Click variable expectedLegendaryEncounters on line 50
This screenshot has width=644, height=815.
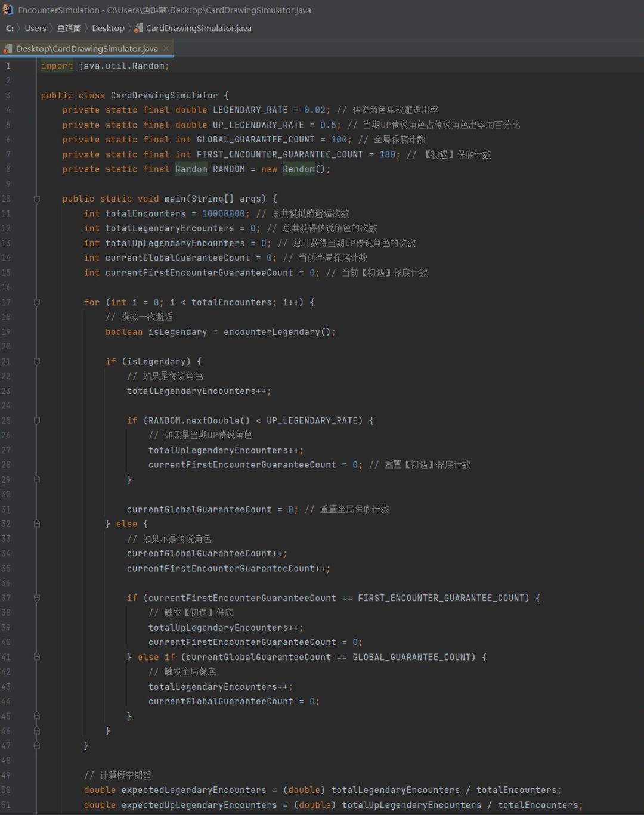pyautogui.click(x=194, y=790)
